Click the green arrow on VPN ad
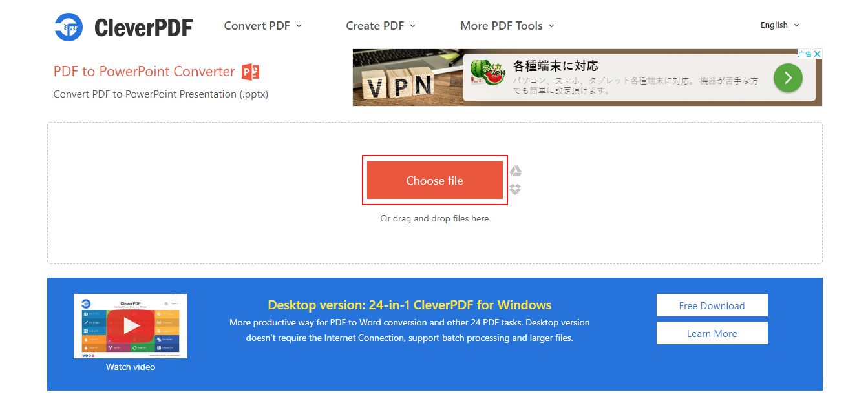Image resolution: width=868 pixels, height=401 pixels. point(788,78)
